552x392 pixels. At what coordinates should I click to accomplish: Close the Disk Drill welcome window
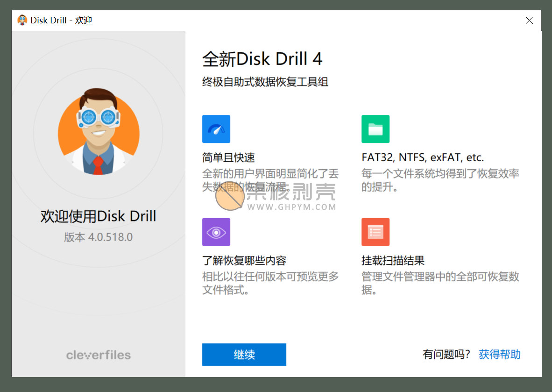point(529,21)
